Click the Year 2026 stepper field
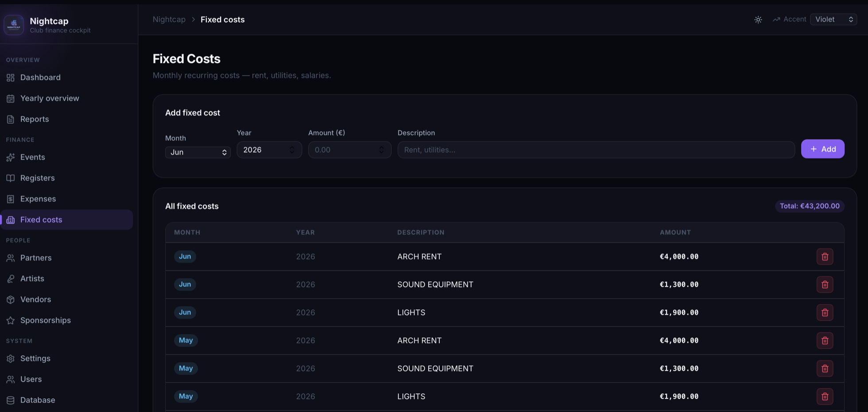This screenshot has height=412, width=868. coord(269,150)
